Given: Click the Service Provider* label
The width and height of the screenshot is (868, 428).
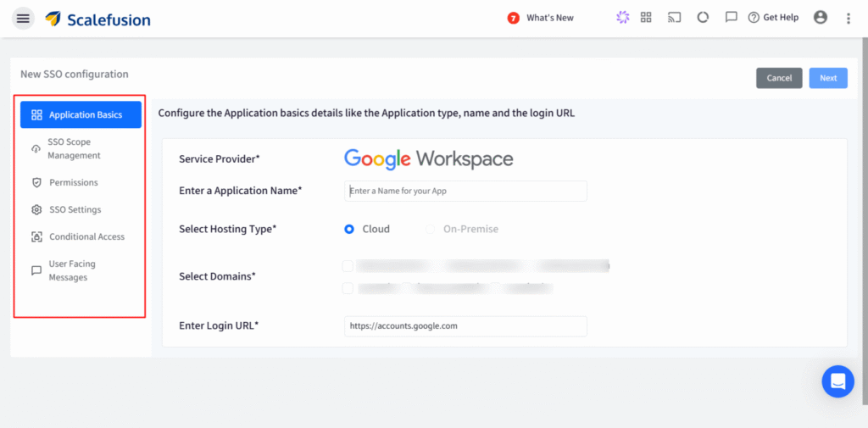Looking at the screenshot, I should pyautogui.click(x=220, y=159).
